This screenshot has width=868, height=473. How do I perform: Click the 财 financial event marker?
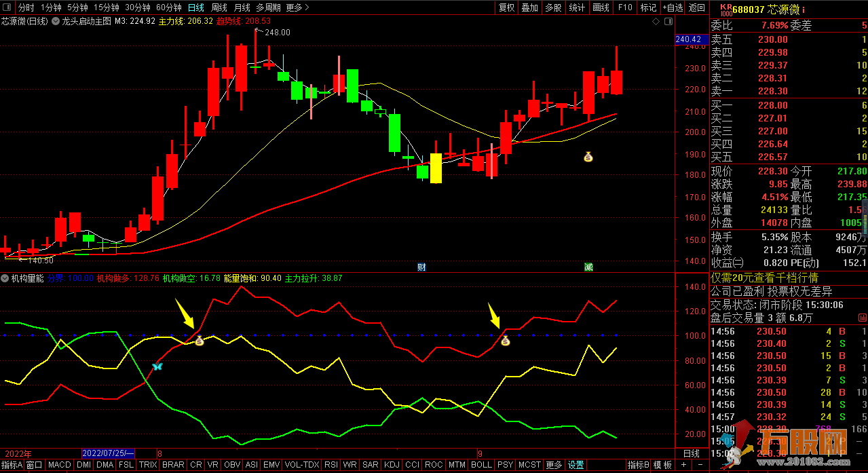[x=421, y=267]
